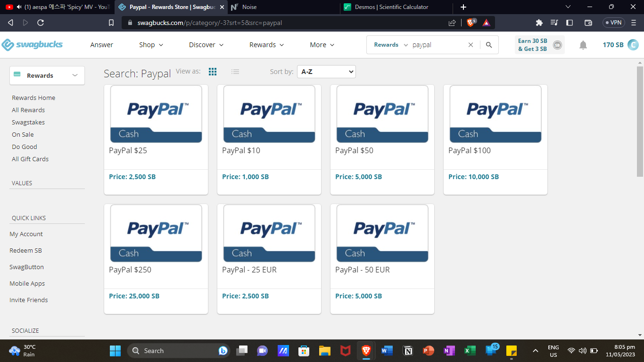Open the Brave Rewards triangle icon
644x362 pixels.
tap(486, 23)
